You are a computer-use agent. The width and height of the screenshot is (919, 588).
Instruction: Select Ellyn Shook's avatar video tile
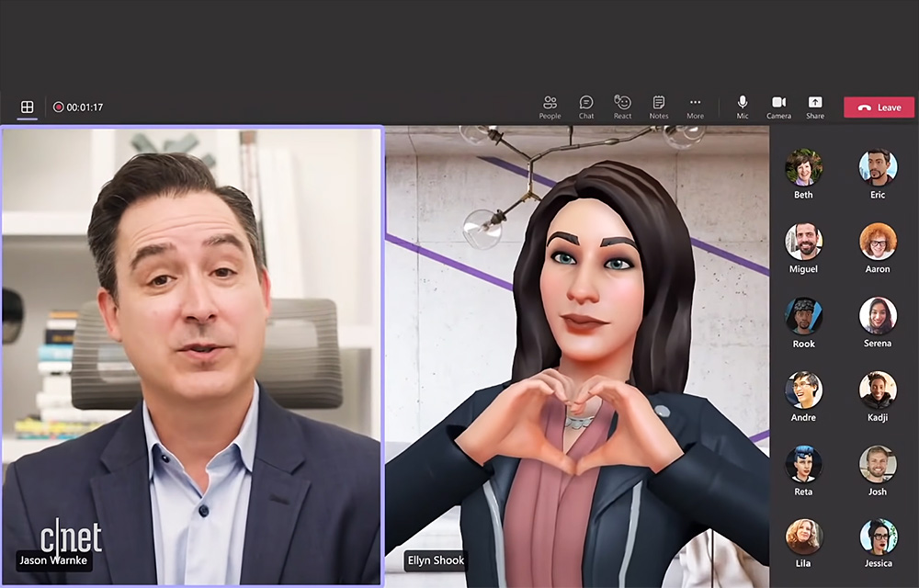[x=577, y=356]
